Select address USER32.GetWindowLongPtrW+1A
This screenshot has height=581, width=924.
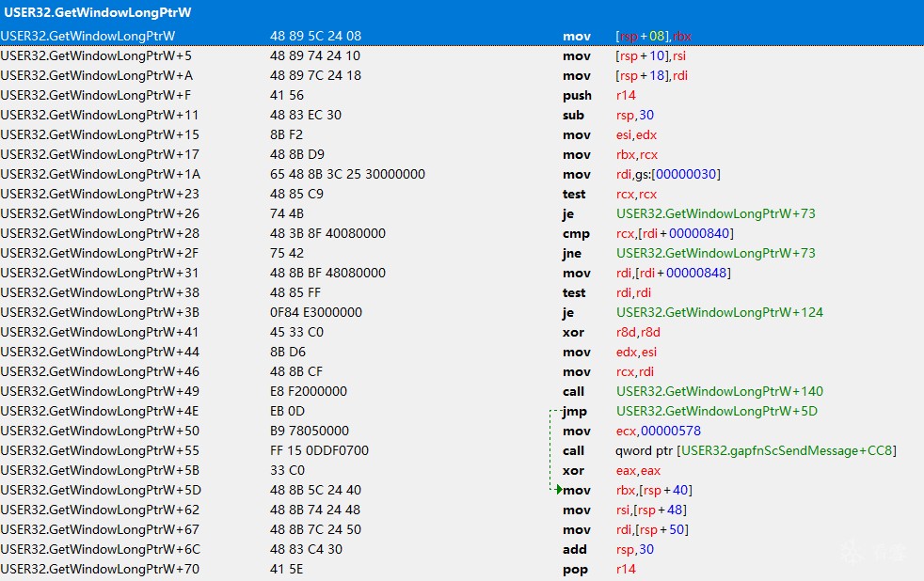click(x=101, y=174)
